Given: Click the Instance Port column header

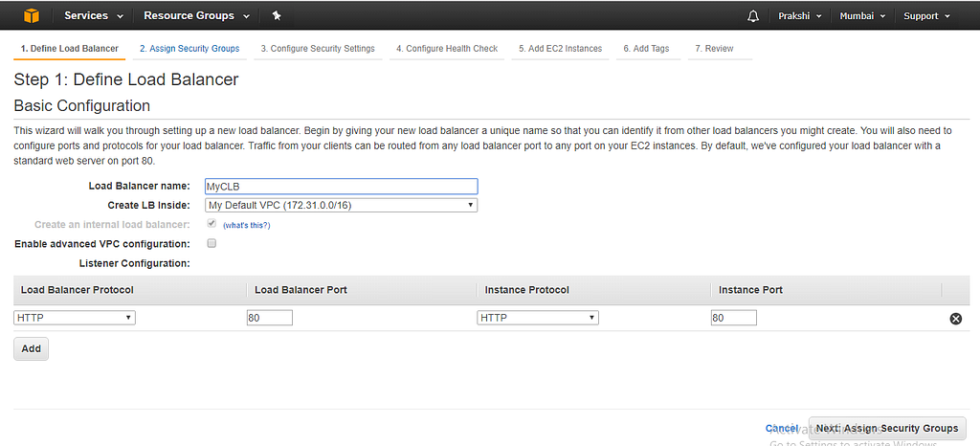Looking at the screenshot, I should click(750, 290).
